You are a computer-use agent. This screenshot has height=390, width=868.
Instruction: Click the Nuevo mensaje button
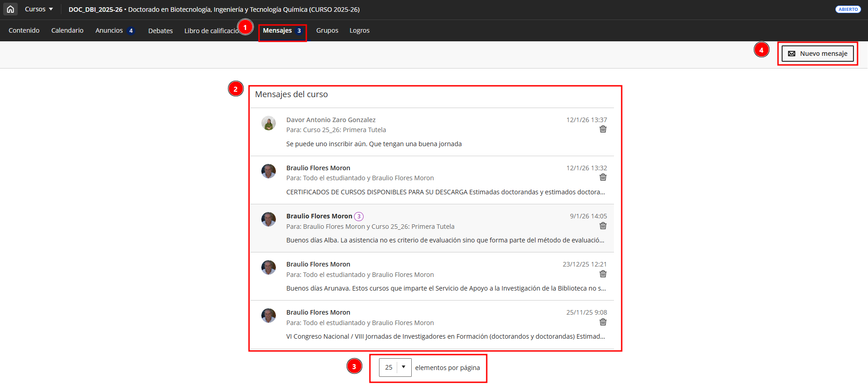[x=817, y=54]
